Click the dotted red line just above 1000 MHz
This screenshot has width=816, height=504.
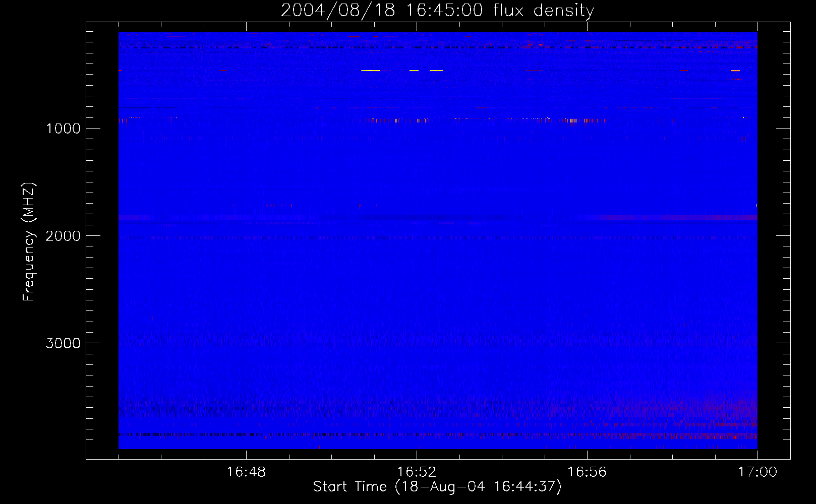(438, 120)
